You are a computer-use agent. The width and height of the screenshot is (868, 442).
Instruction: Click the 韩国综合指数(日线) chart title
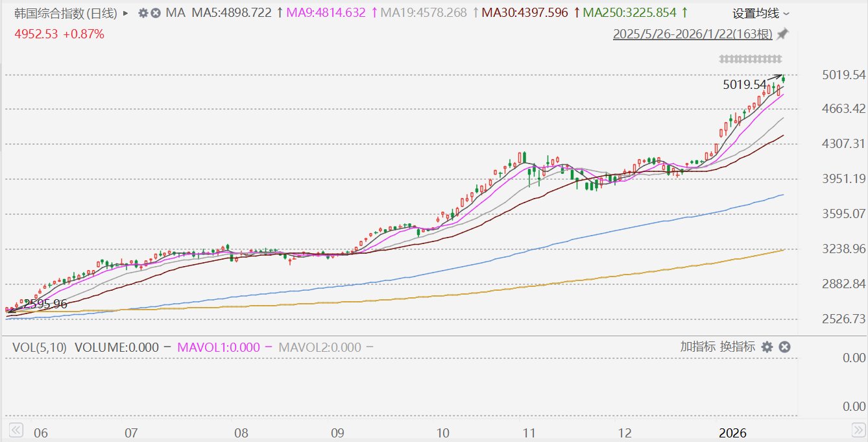pyautogui.click(x=66, y=13)
